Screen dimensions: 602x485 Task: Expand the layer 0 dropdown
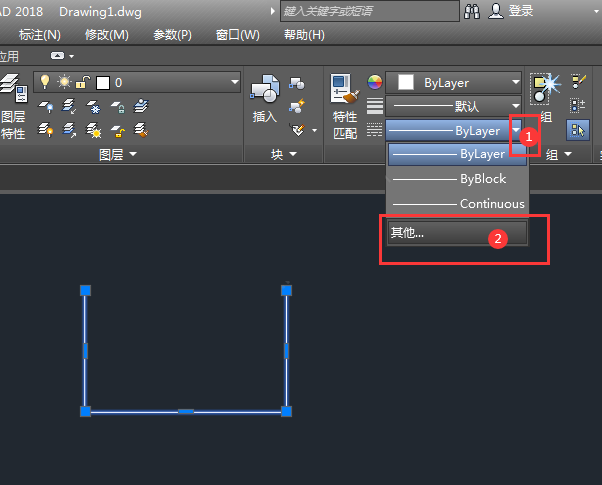point(234,82)
